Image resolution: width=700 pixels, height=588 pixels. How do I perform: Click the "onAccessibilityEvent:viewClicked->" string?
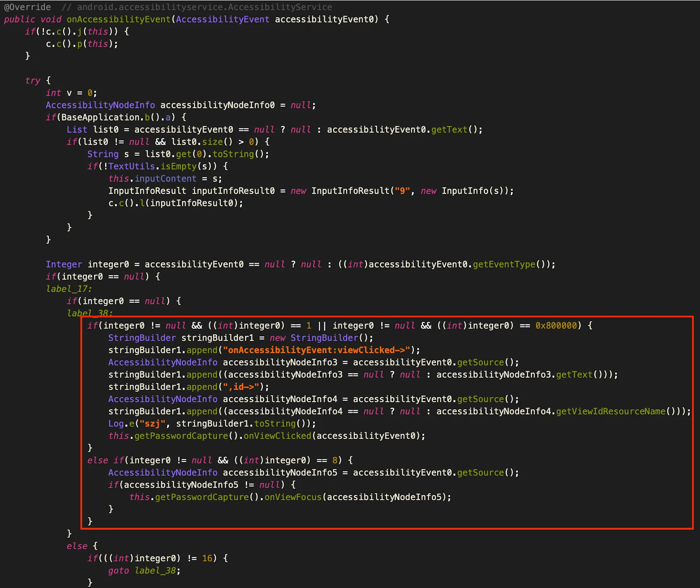point(317,350)
